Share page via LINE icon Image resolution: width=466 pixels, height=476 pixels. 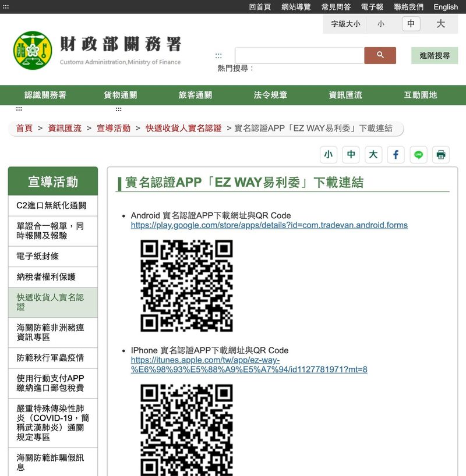coord(418,155)
